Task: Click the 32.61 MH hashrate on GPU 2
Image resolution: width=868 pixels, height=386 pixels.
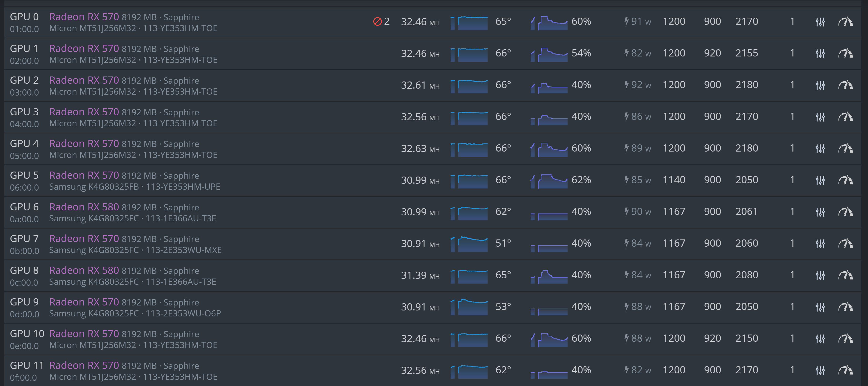Action: [x=420, y=85]
